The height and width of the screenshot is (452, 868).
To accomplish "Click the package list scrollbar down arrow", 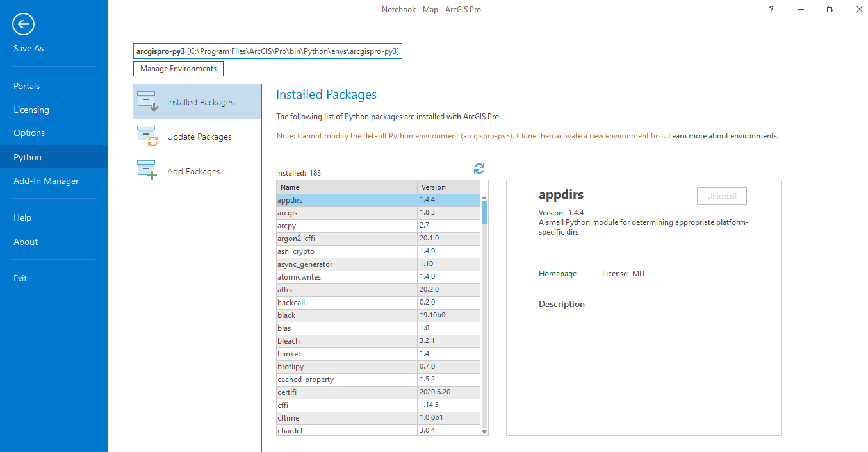I will point(484,431).
